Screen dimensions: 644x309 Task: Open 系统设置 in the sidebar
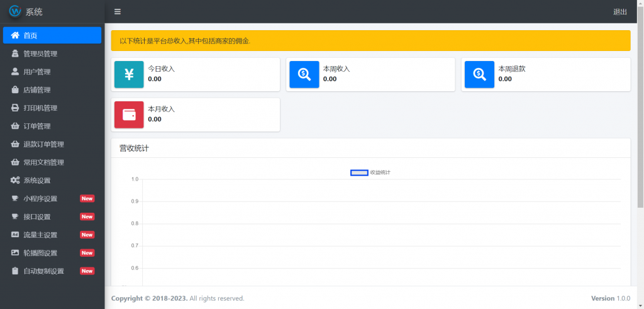point(52,180)
